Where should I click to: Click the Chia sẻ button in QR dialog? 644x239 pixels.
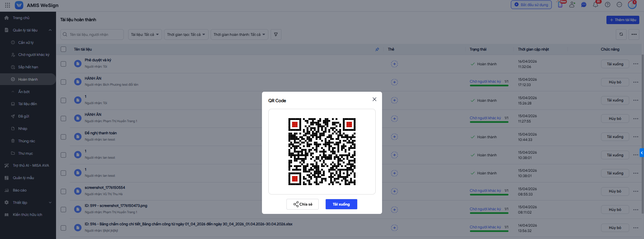(303, 204)
